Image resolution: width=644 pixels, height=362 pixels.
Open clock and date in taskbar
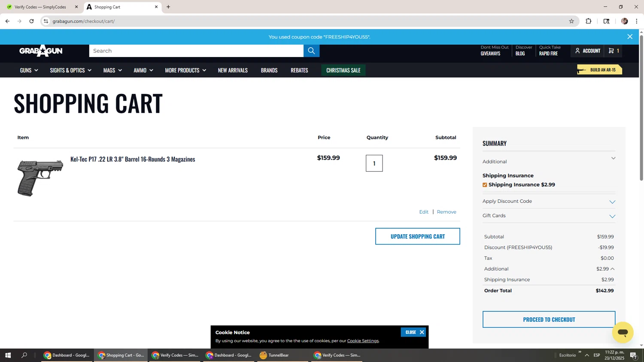pyautogui.click(x=615, y=355)
